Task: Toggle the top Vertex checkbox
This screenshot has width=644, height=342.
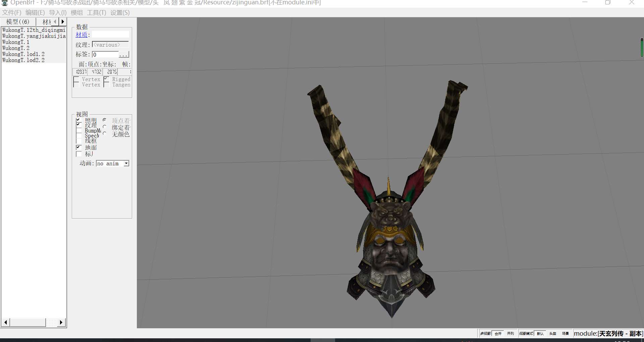Action: pyautogui.click(x=76, y=79)
